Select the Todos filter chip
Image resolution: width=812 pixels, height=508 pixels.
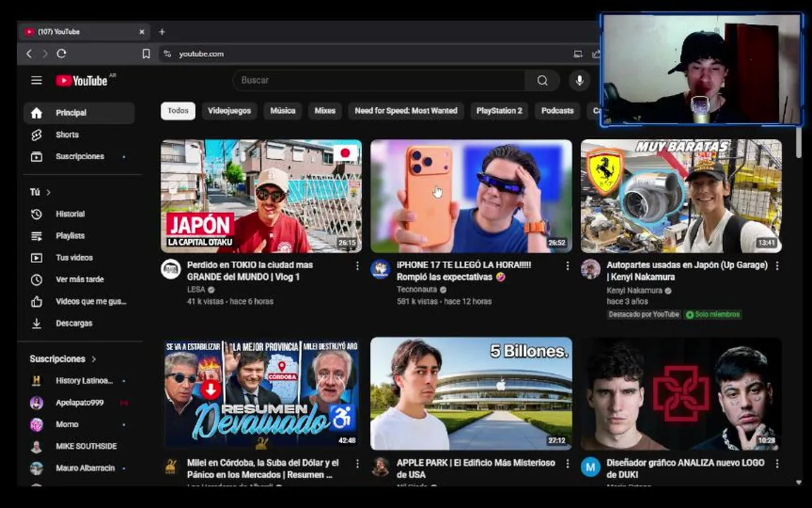178,110
